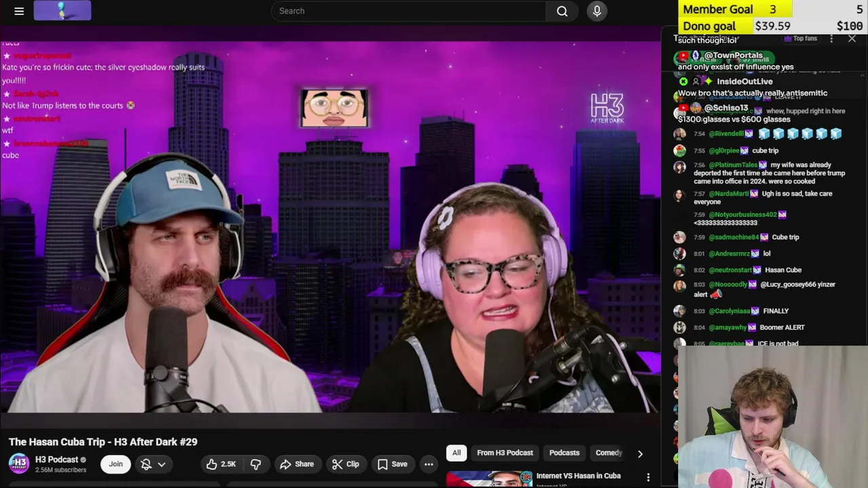Screen dimensions: 868x488
Task: Open @Carolyniaaa's chat avatar
Action: (x=679, y=311)
